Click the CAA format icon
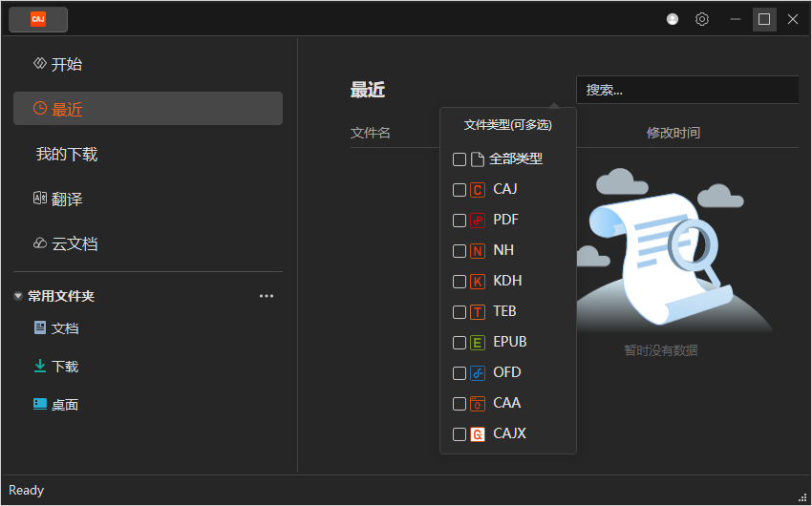Image resolution: width=812 pixels, height=506 pixels. 478,404
